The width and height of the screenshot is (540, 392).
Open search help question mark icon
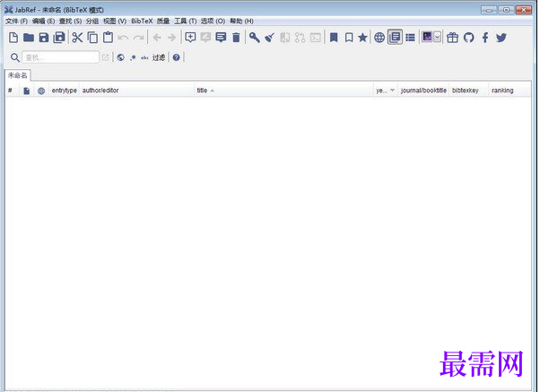coord(177,57)
